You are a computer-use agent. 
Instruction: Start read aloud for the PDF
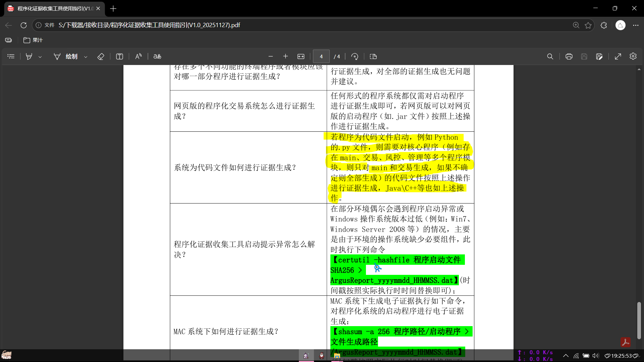coord(139,56)
